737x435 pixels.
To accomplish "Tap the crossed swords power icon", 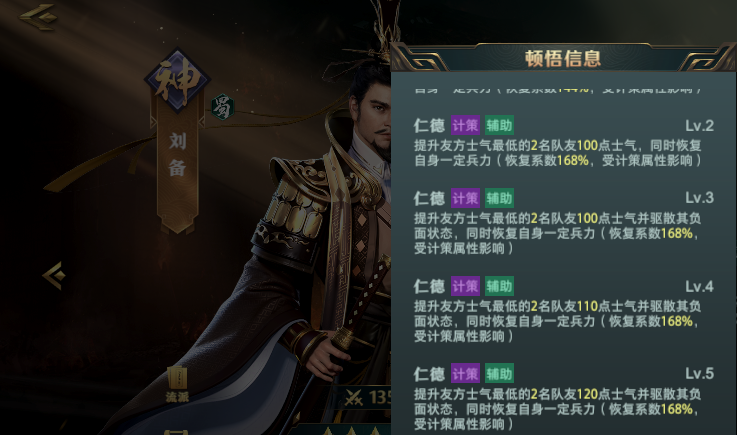I will pyautogui.click(x=353, y=398).
